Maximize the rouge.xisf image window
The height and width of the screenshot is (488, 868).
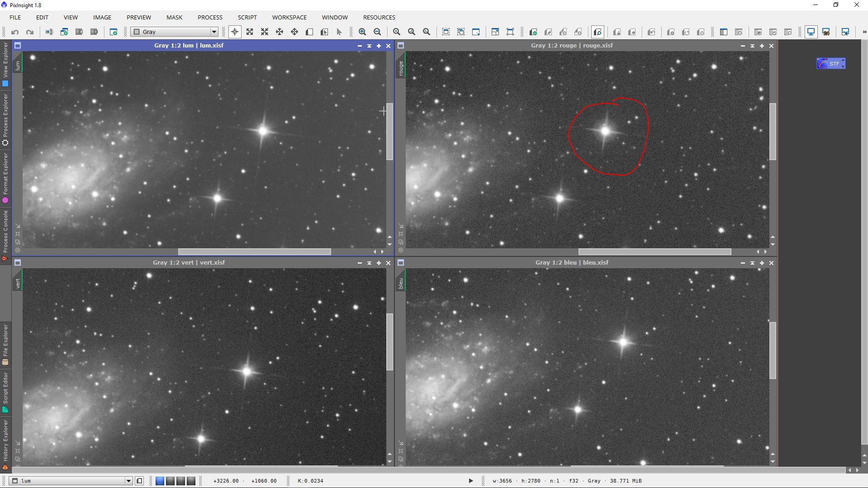(x=762, y=46)
